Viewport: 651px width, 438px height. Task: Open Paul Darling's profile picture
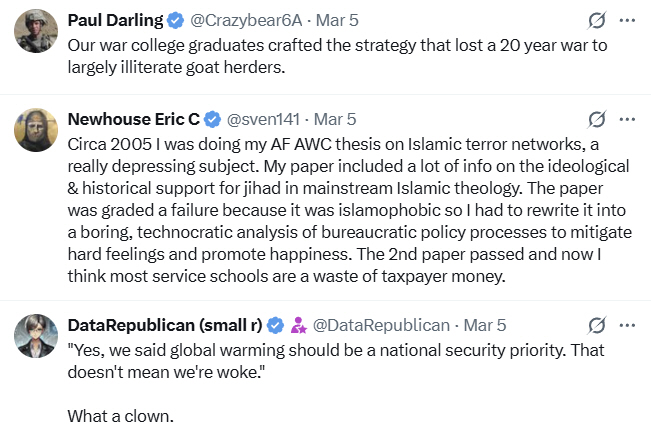(x=35, y=31)
